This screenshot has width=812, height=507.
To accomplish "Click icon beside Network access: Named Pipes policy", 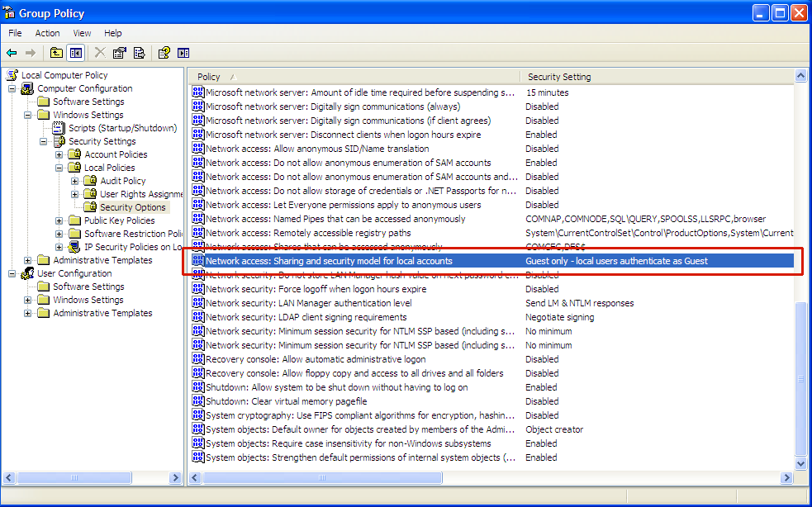I will (197, 219).
